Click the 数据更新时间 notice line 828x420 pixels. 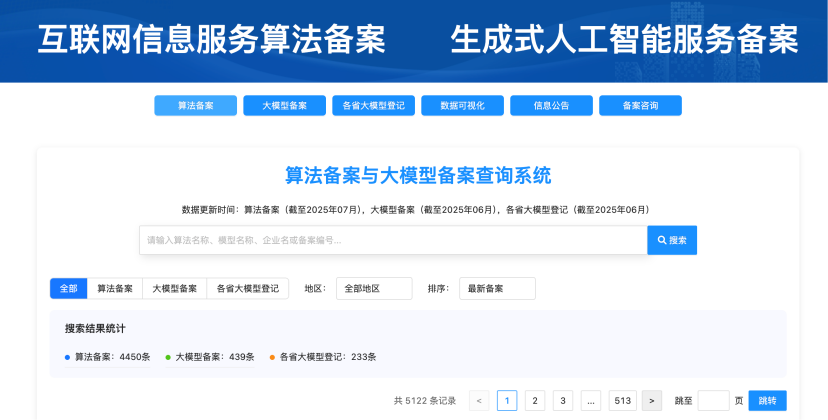click(418, 210)
